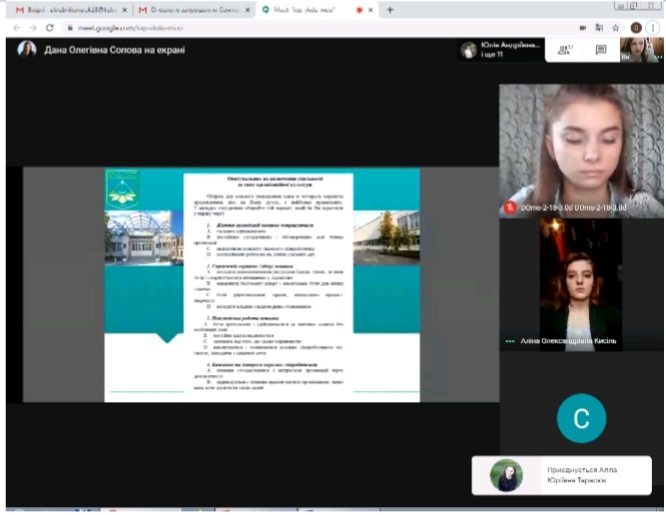Click the translate page icon
Viewport: 666px width, 515px height.
pos(599,28)
